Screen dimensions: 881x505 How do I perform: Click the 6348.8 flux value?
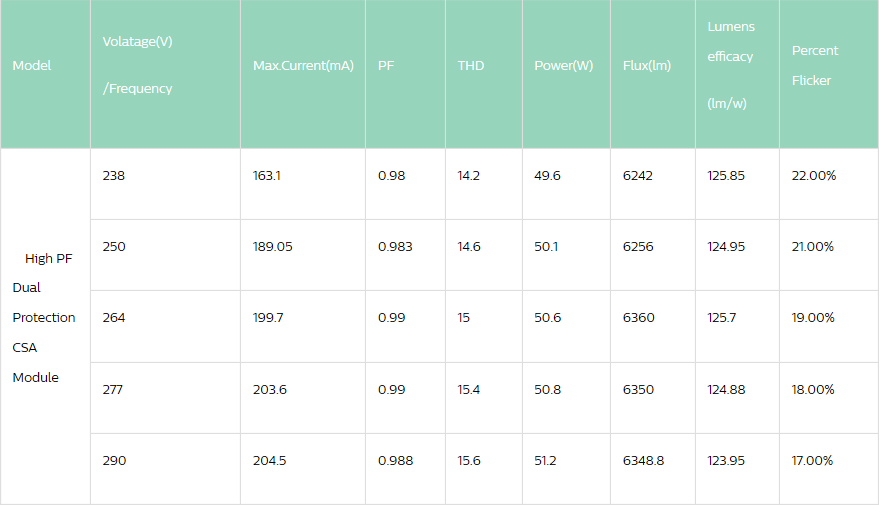pyautogui.click(x=643, y=461)
